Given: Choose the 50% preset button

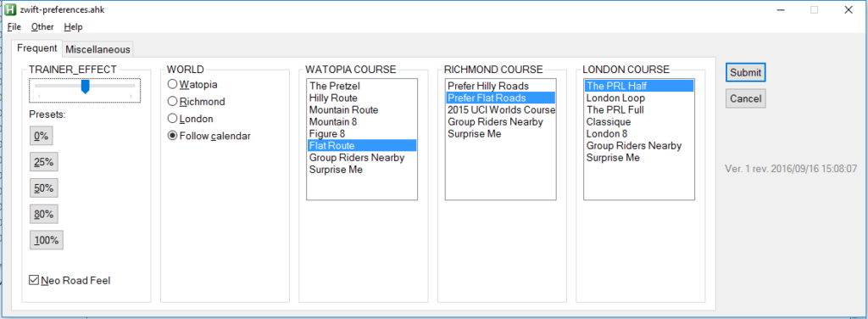Looking at the screenshot, I should (x=44, y=187).
